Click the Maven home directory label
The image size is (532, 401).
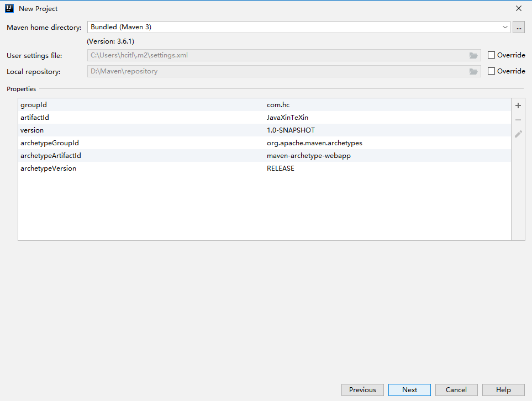coord(44,28)
